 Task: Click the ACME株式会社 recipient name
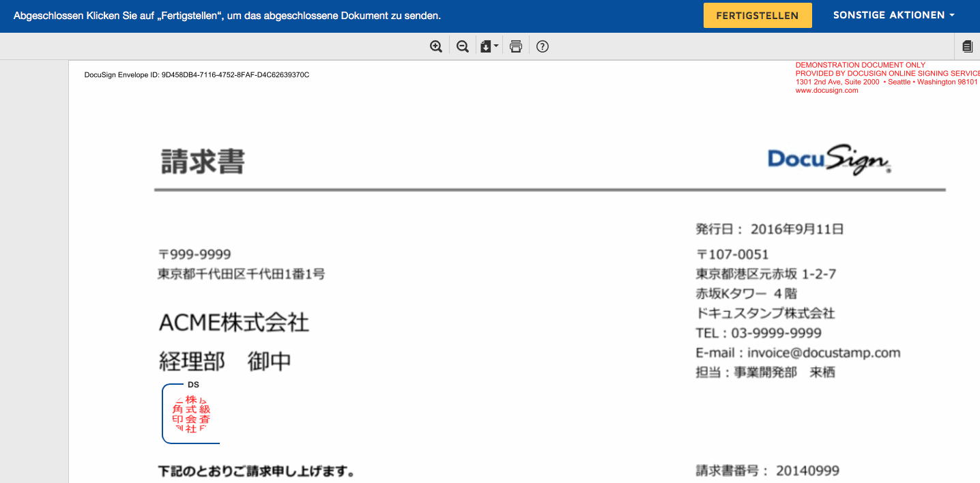pyautogui.click(x=233, y=322)
